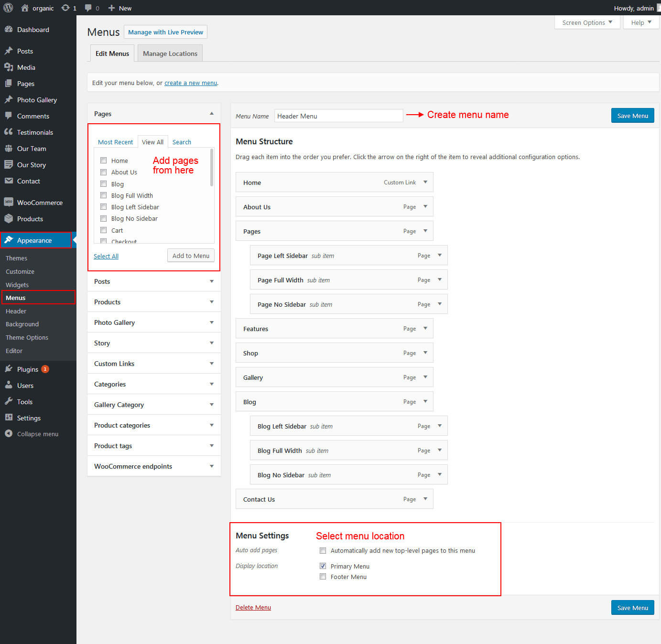The image size is (661, 644).
Task: Click the top Save Menu button
Action: pyautogui.click(x=632, y=116)
